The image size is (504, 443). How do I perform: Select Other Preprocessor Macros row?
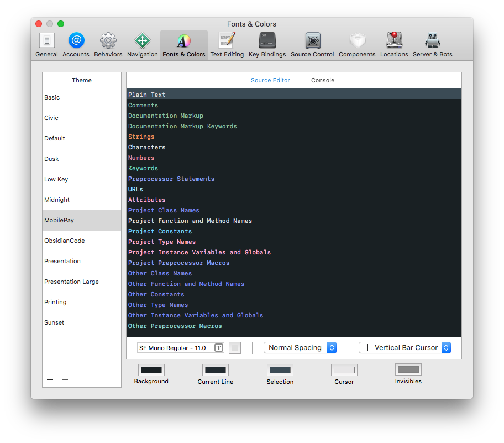click(x=294, y=326)
